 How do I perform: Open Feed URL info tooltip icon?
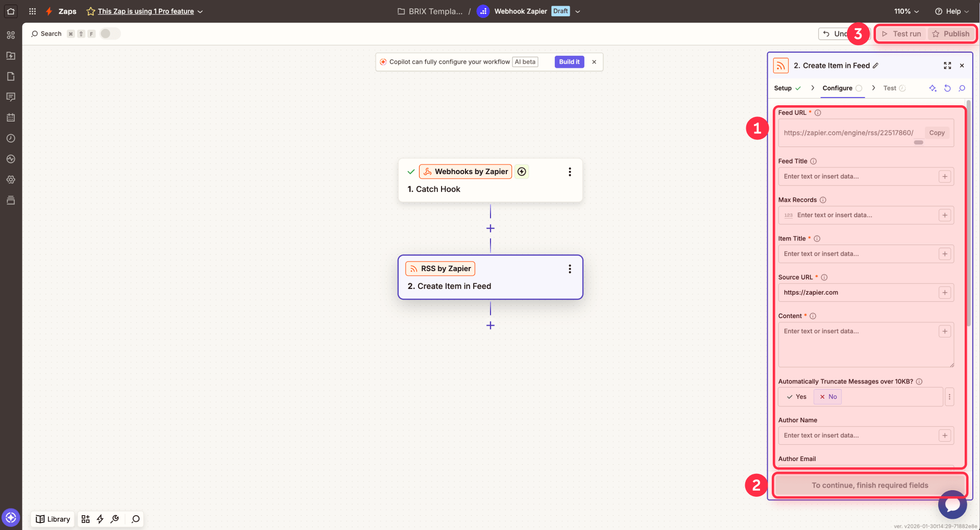pyautogui.click(x=818, y=113)
